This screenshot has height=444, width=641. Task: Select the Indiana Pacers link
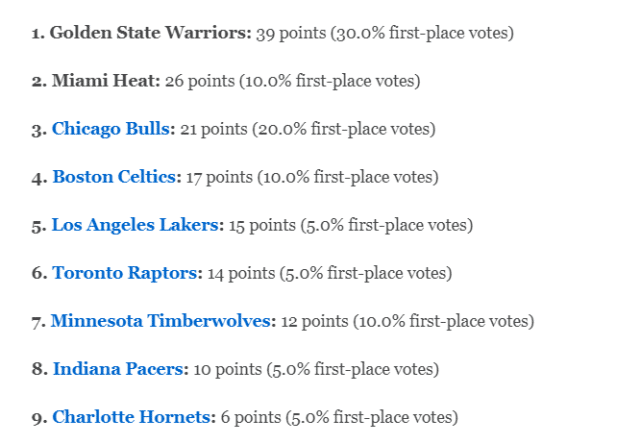119,369
